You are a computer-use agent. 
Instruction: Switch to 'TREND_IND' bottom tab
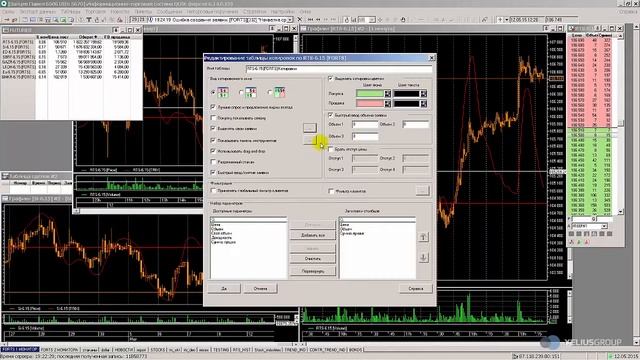click(295, 350)
